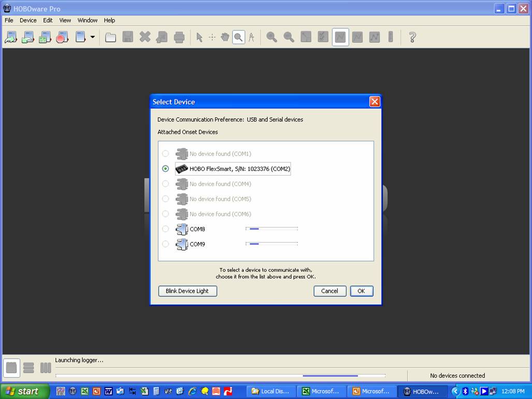
Task: Open the Window menu
Action: coord(88,20)
